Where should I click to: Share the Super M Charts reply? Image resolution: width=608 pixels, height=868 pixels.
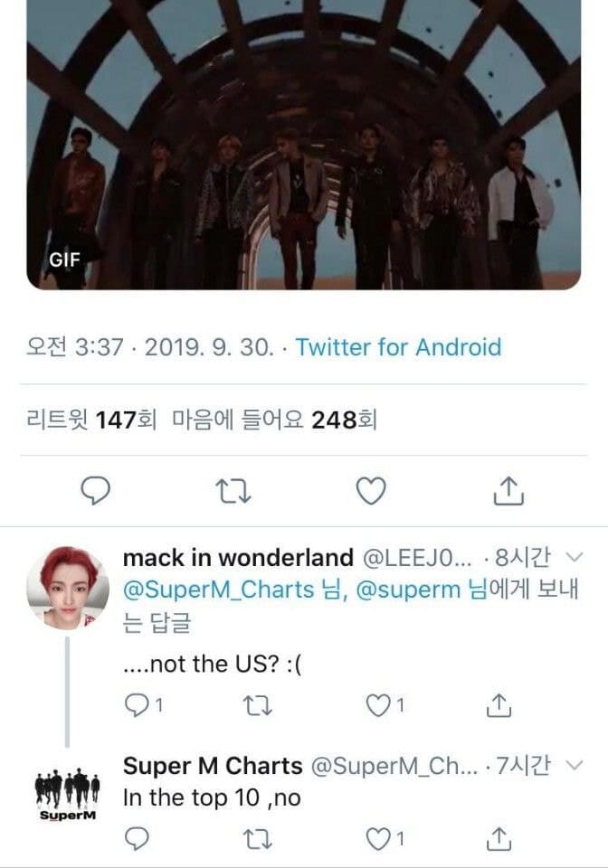pos(500,840)
